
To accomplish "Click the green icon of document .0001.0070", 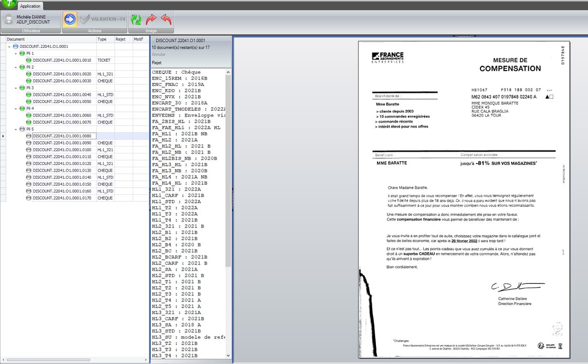I will tap(28, 122).
